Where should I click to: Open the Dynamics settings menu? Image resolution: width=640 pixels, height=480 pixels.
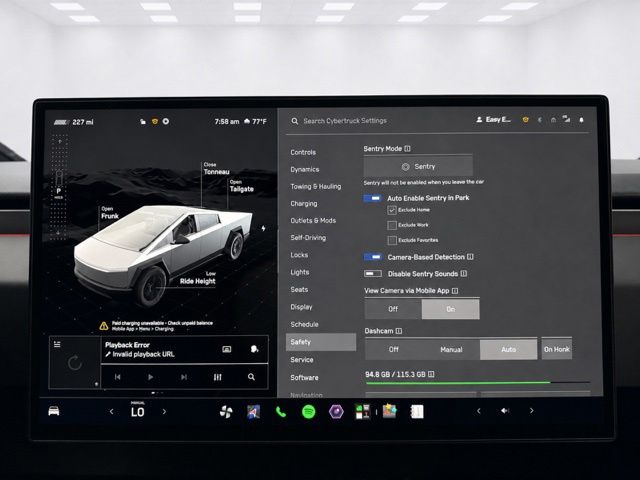[x=305, y=169]
